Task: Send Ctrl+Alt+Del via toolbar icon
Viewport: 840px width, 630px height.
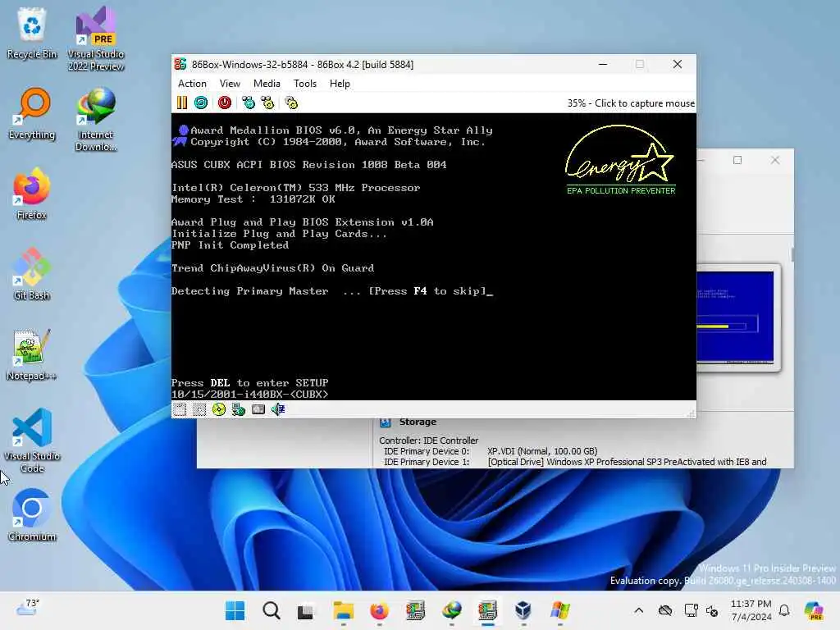Action: coord(249,103)
